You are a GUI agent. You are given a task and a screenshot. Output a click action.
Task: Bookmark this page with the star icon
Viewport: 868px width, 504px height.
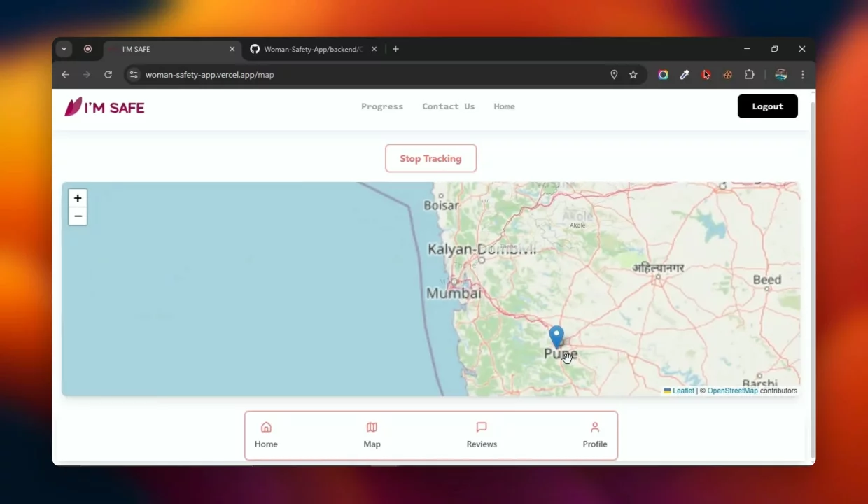[x=633, y=75]
